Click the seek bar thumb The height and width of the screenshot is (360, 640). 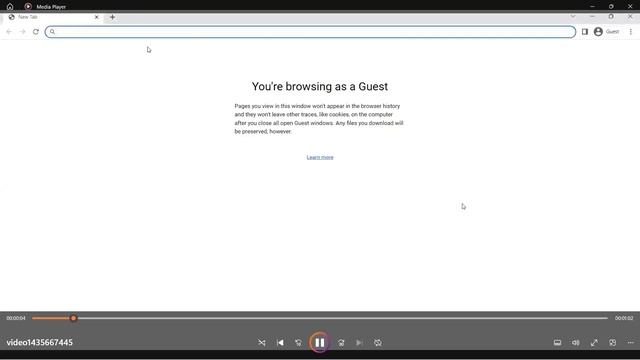point(73,318)
